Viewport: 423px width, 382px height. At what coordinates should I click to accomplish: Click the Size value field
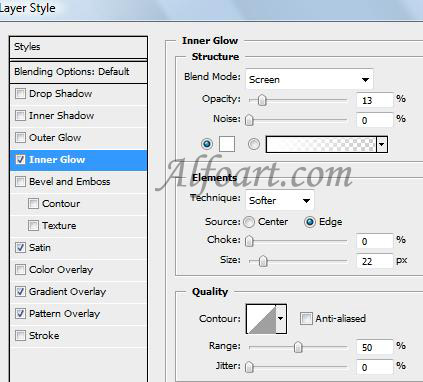(x=375, y=261)
